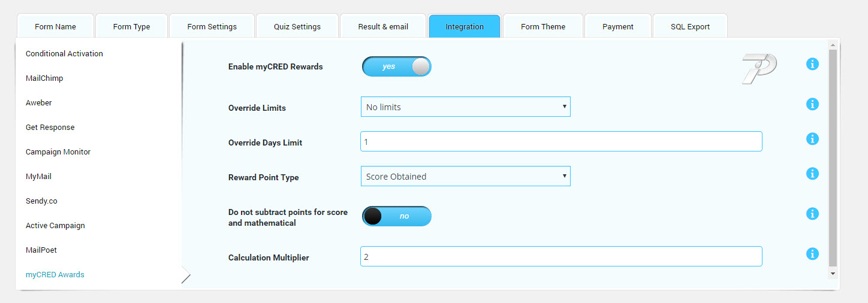This screenshot has height=303, width=868.
Task: Focus the Calculation Multiplier text field
Action: click(x=561, y=256)
